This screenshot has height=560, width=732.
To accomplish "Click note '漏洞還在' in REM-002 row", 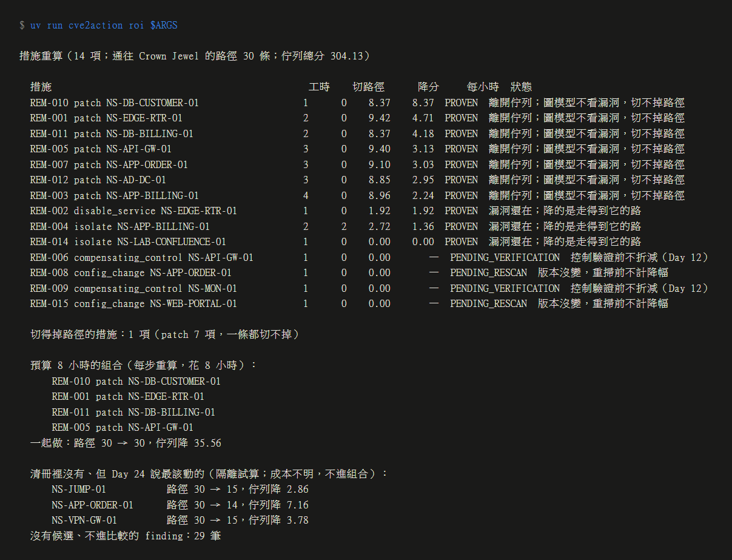I will pyautogui.click(x=510, y=211).
